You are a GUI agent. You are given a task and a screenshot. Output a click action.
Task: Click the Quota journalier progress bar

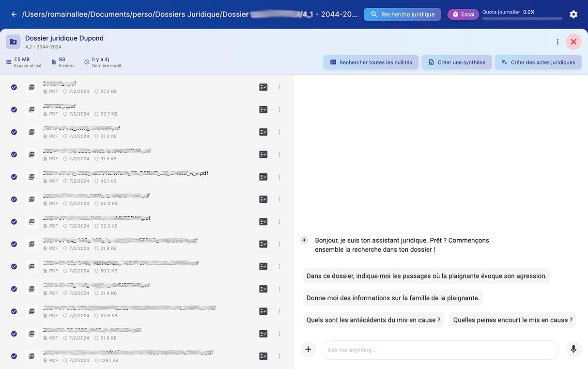click(x=522, y=19)
